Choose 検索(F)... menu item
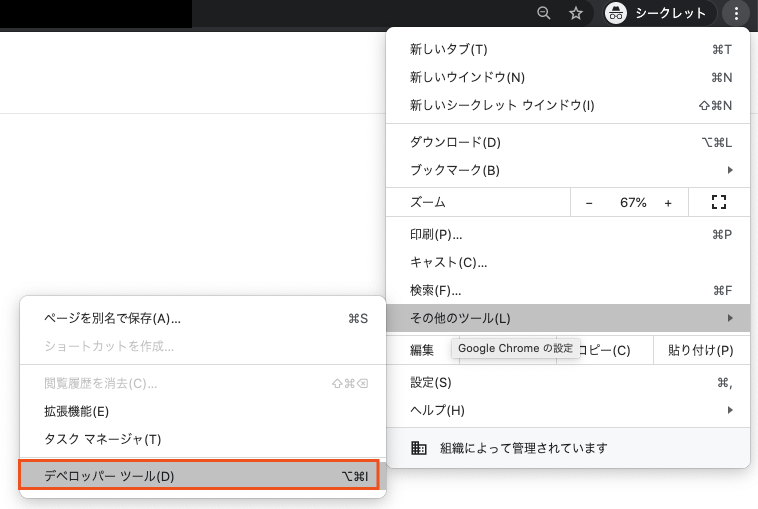 (568, 291)
